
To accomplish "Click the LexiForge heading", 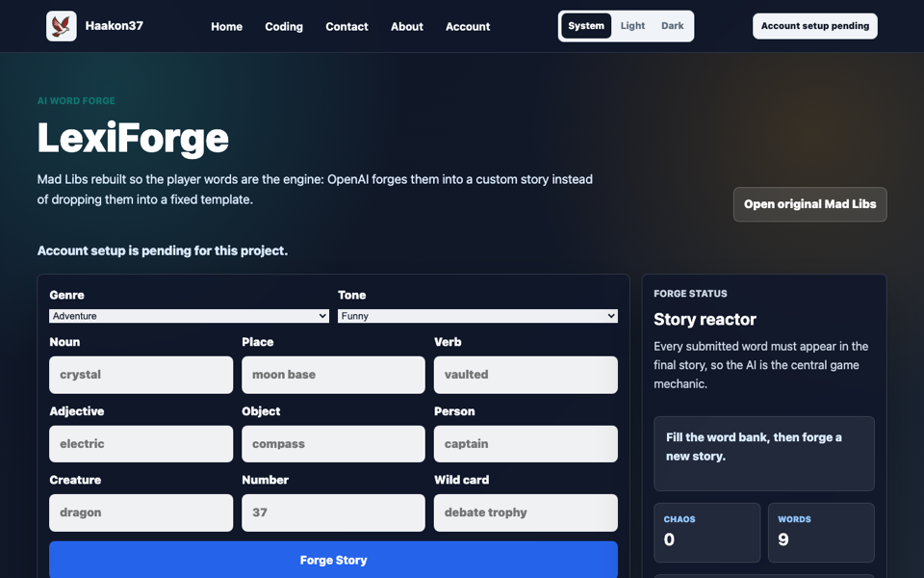I will 133,138.
